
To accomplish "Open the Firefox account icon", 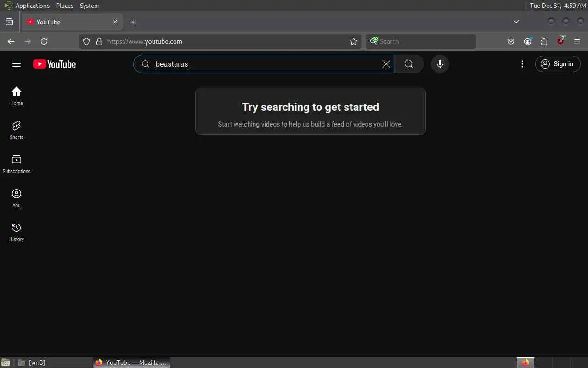I will (527, 41).
